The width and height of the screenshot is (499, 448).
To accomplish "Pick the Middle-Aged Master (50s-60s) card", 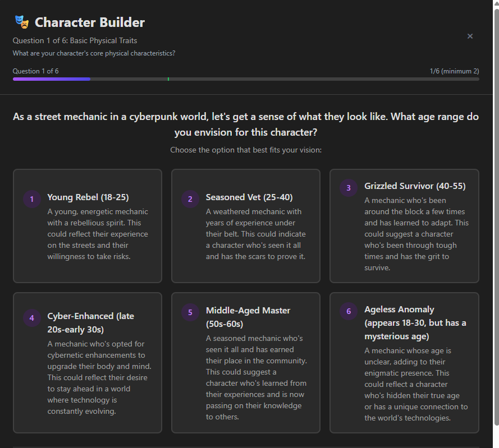I will coord(246,362).
